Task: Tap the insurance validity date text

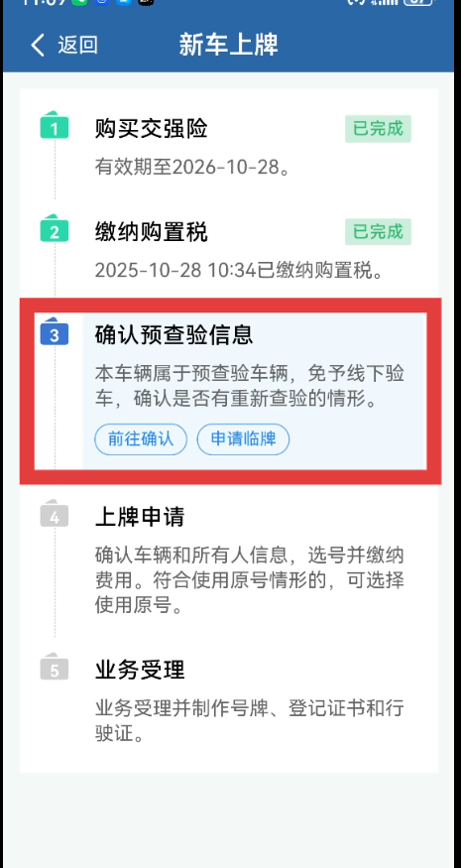Action: pyautogui.click(x=192, y=167)
